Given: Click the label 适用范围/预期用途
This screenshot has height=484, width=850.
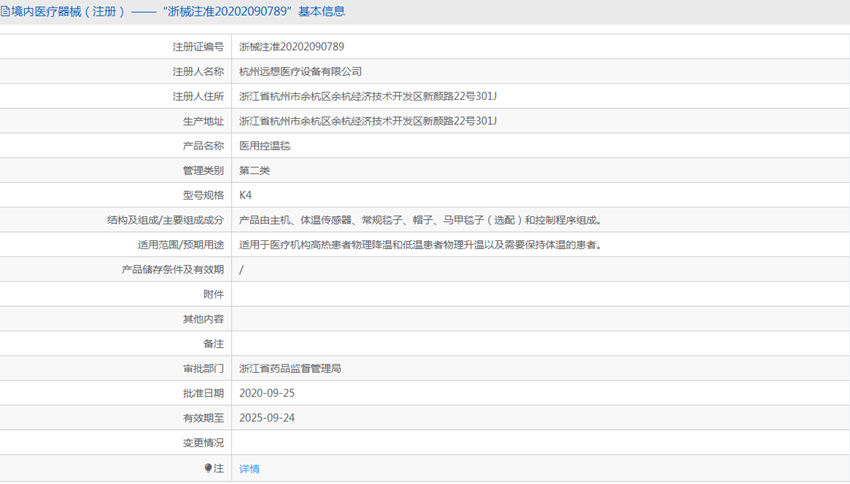Looking at the screenshot, I should [x=181, y=245].
